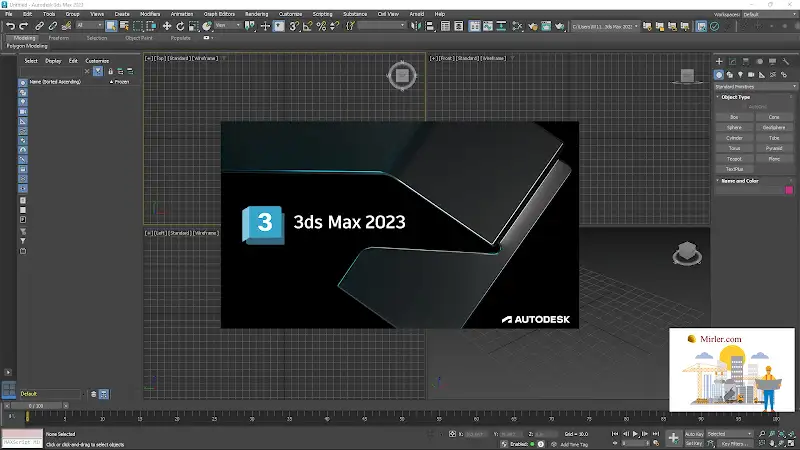The height and width of the screenshot is (450, 800).
Task: Activate the Select and Place tool
Action: click(x=207, y=26)
